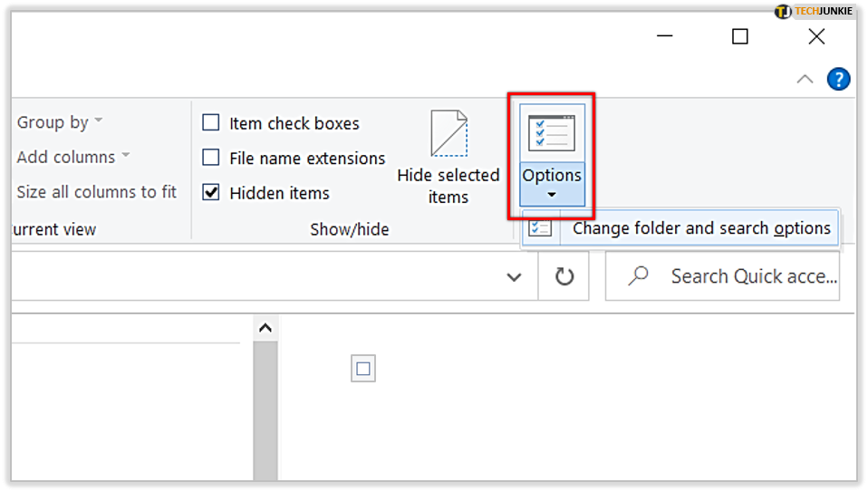The width and height of the screenshot is (868, 492).
Task: Expand the address bar history dropdown
Action: coord(515,276)
